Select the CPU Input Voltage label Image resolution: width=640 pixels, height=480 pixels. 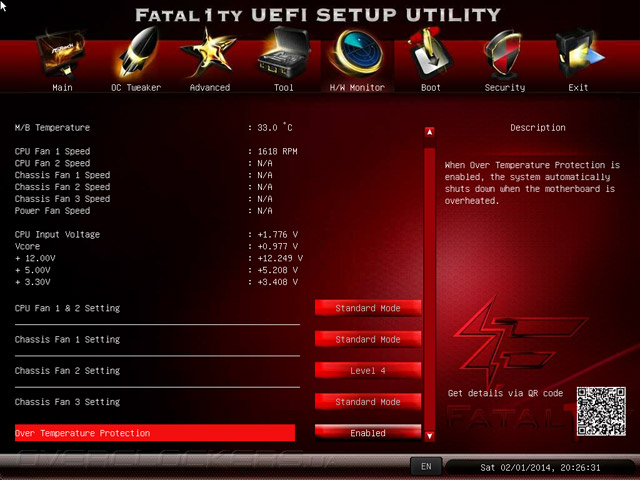click(57, 235)
